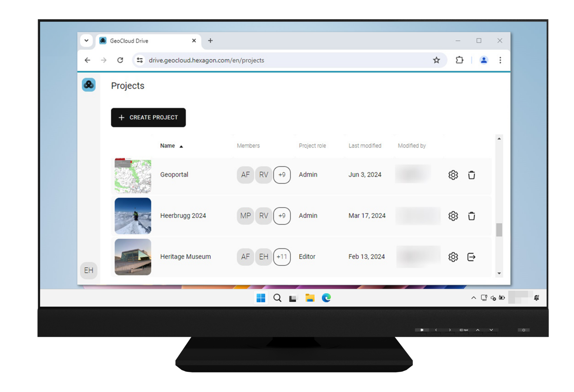Image resolution: width=574 pixels, height=392 pixels.
Task: Open settings for Geoportal project
Action: pyautogui.click(x=453, y=175)
